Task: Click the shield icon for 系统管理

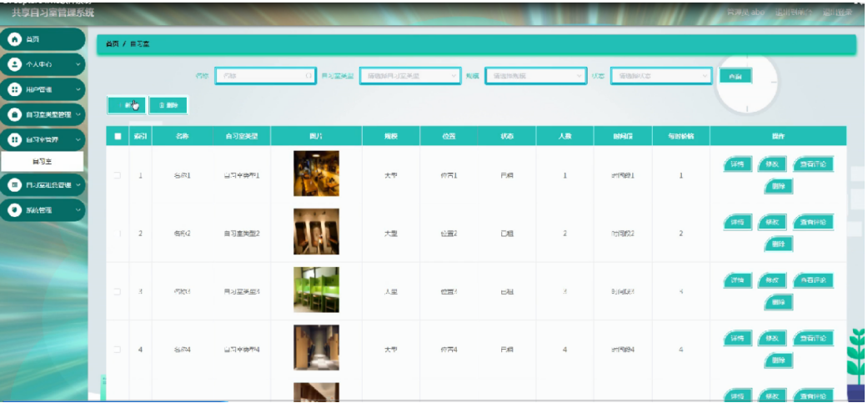Action: (14, 209)
